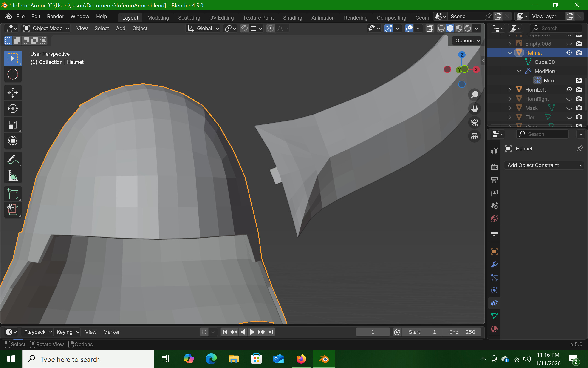This screenshot has height=368, width=588.
Task: Switch viewport to orthographic grid view
Action: (474, 136)
